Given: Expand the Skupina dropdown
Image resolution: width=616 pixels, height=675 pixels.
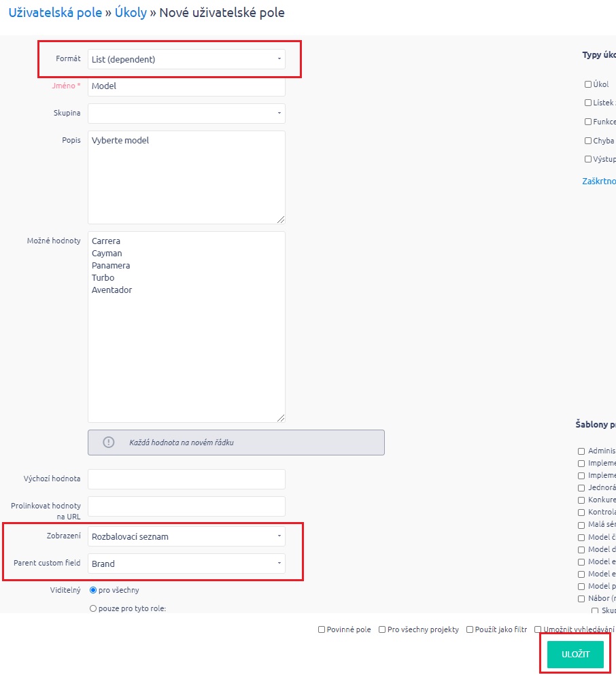Looking at the screenshot, I should click(x=186, y=114).
